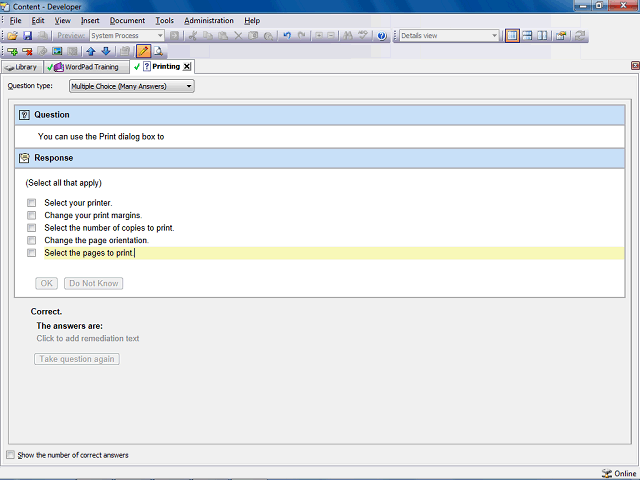Toggle the edit pencil icon

(x=143, y=51)
